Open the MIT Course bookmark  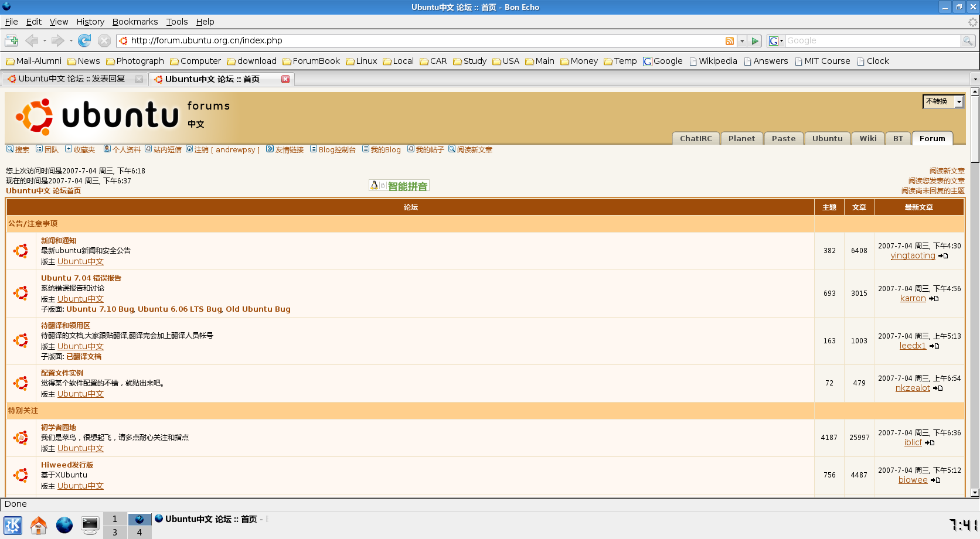(x=822, y=61)
